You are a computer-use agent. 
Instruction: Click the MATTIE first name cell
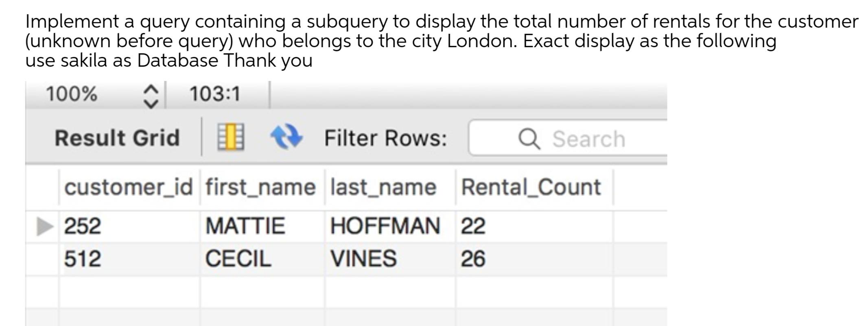[262, 226]
